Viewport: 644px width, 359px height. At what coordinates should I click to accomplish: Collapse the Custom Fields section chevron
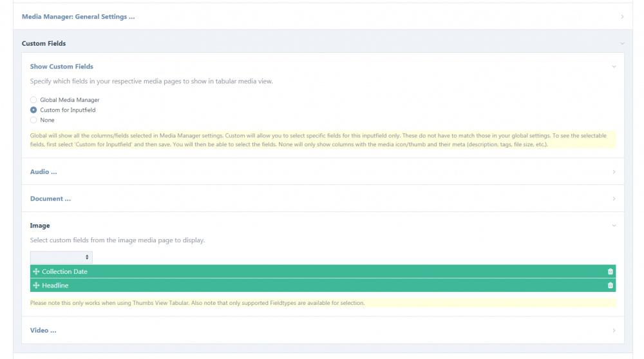click(x=622, y=44)
